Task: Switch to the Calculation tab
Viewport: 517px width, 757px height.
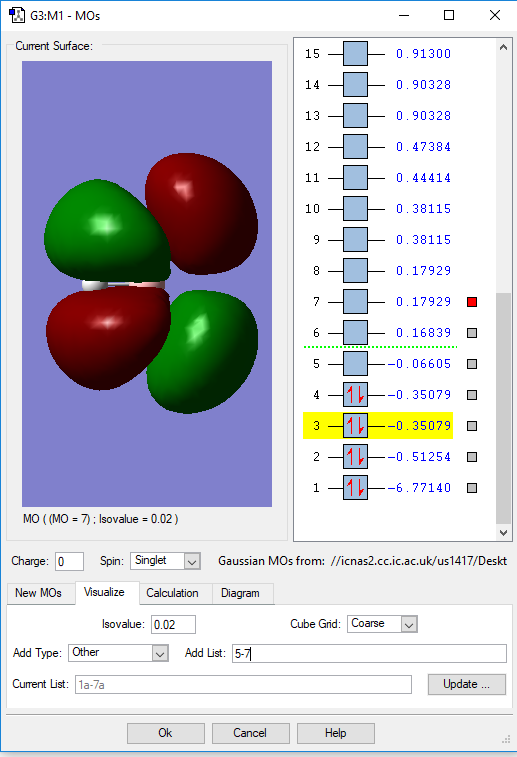Action: [x=172, y=593]
